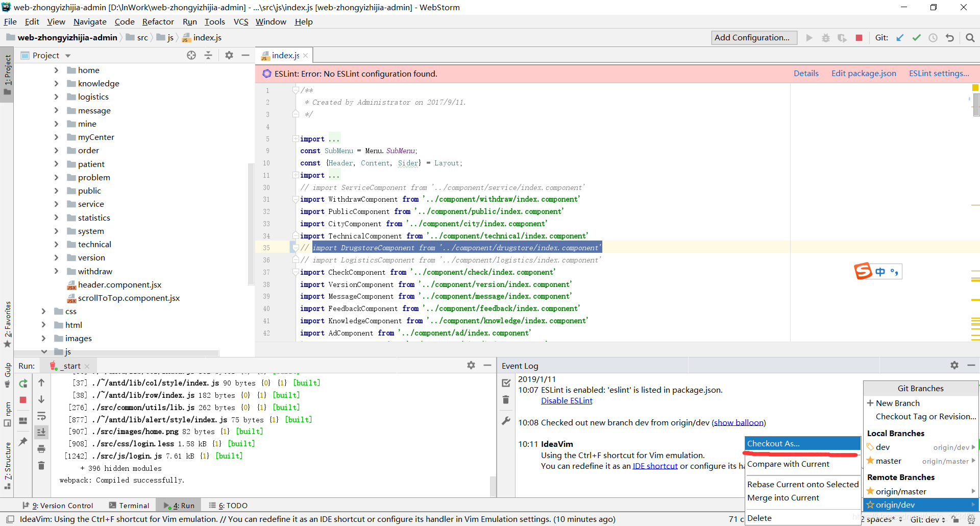Click the Project tree vertical scrollbar

(x=251, y=224)
